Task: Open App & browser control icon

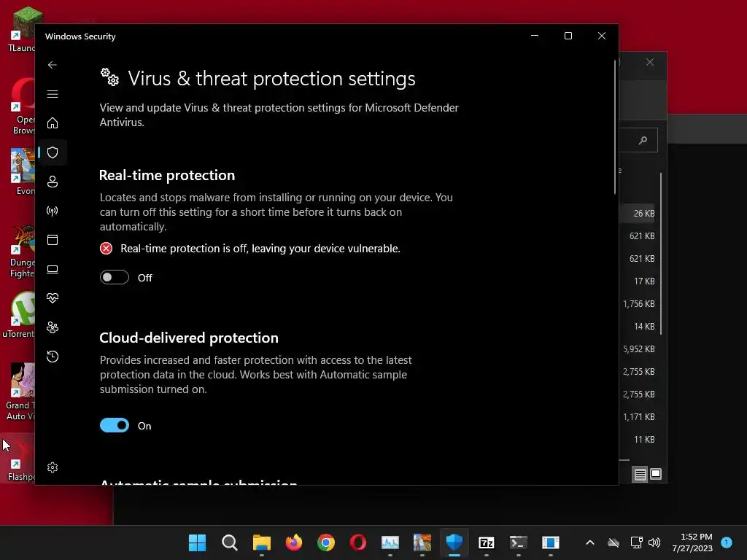Action: click(53, 240)
